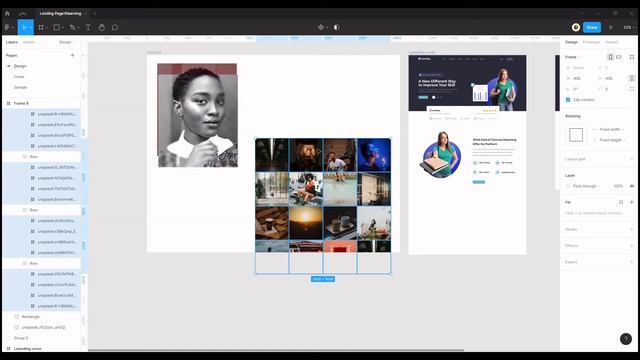
Task: Open the shape tool options arrow
Action: click(63, 28)
